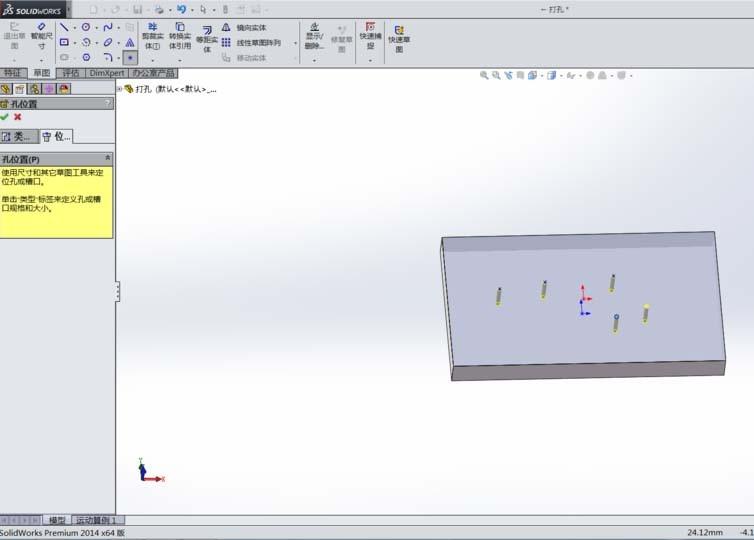
Task: Select the Sketch Fillet tool
Action: [x=108, y=57]
